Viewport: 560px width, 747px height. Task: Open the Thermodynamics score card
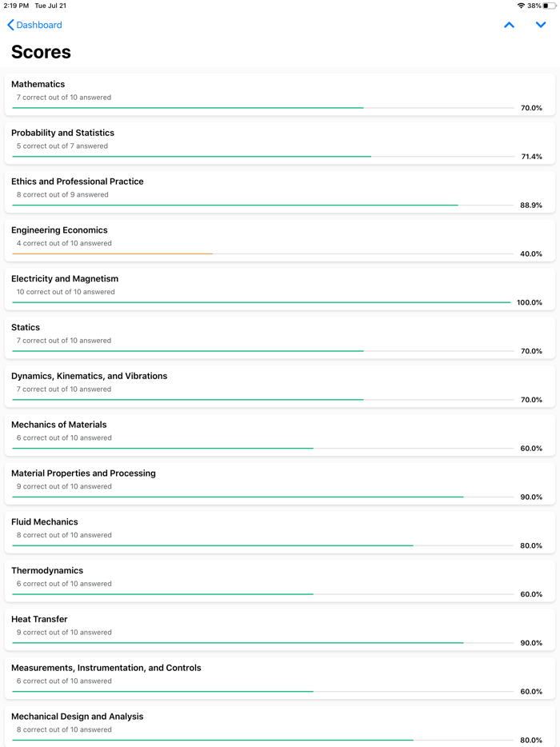279,581
